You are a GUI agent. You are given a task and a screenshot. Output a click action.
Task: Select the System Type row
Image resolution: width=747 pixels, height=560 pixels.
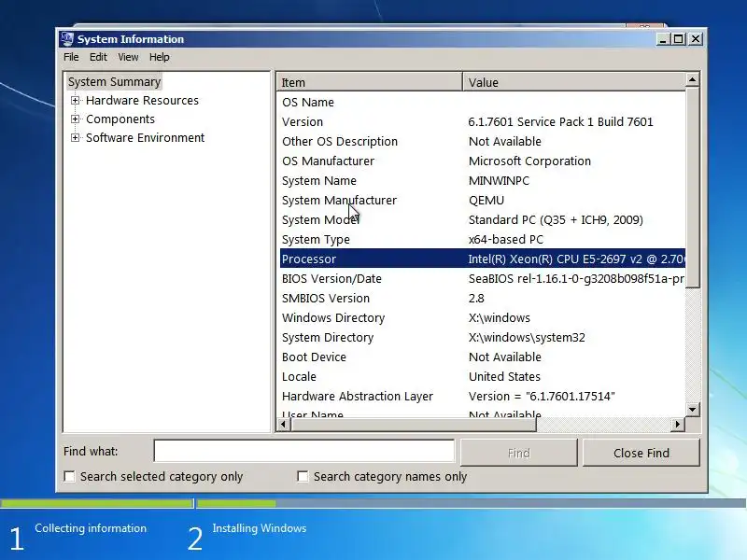coord(483,240)
